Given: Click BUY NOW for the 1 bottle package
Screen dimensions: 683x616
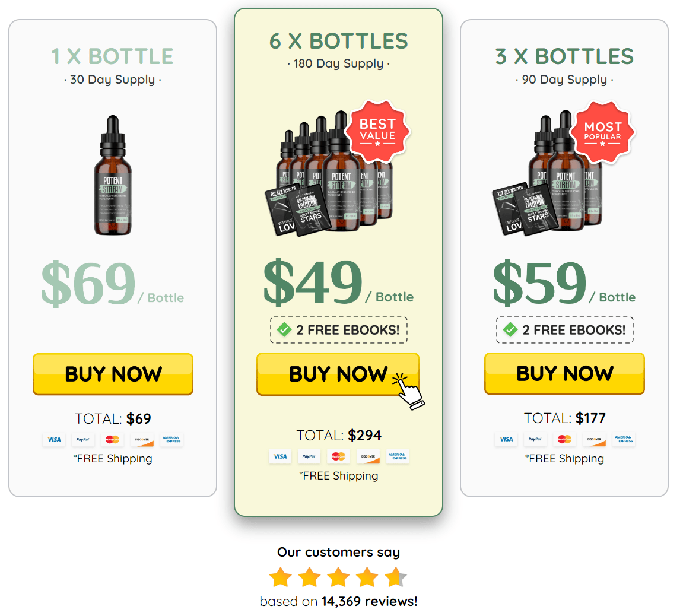Looking at the screenshot, I should pos(113,374).
